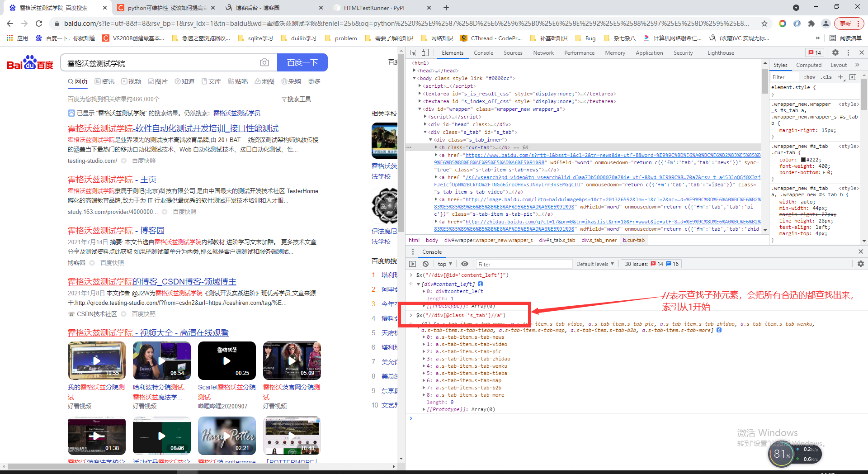The width and height of the screenshot is (868, 474).
Task: Toggle the :hov element state button
Action: [x=810, y=77]
